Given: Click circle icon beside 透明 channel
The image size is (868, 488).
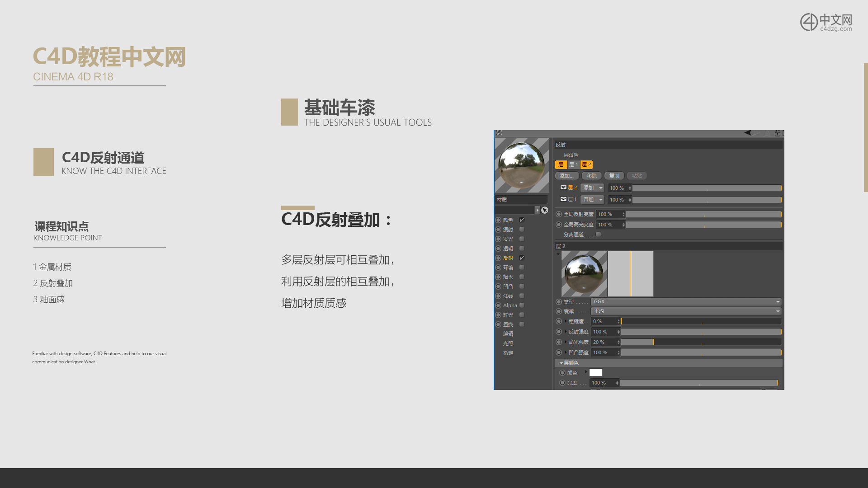Looking at the screenshot, I should 498,249.
